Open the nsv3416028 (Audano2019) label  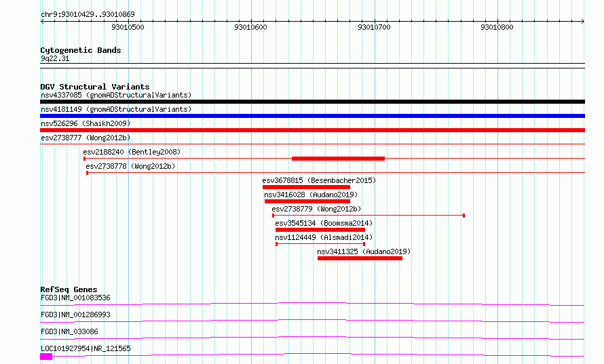311,195
